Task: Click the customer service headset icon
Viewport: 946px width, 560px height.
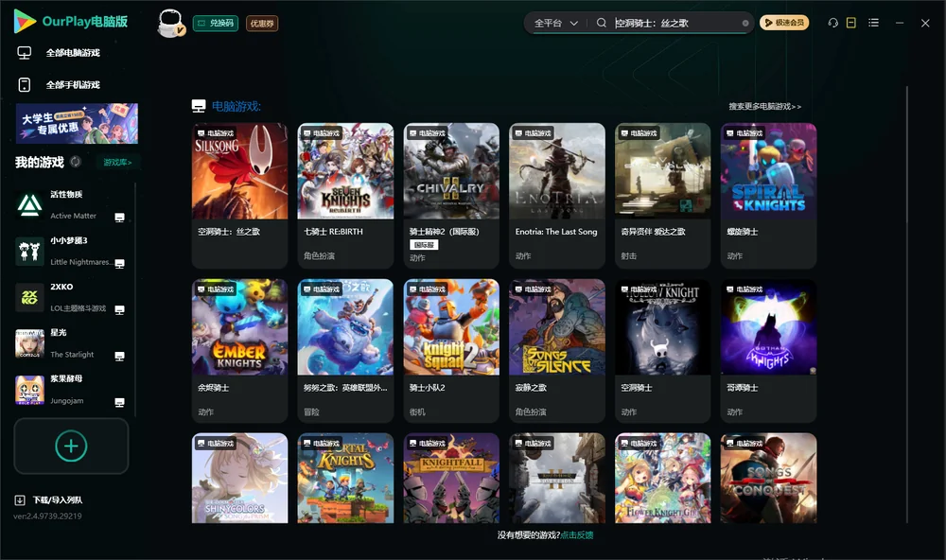Action: coord(832,23)
